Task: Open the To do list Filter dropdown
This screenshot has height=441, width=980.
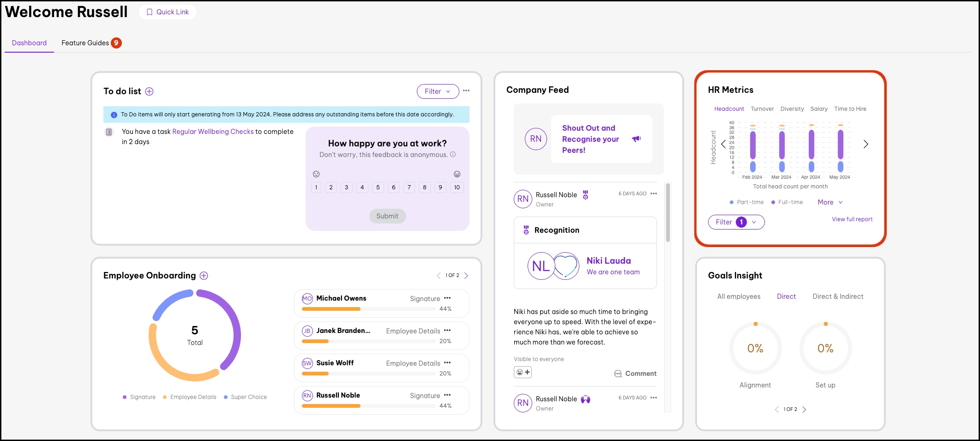Action: [437, 91]
